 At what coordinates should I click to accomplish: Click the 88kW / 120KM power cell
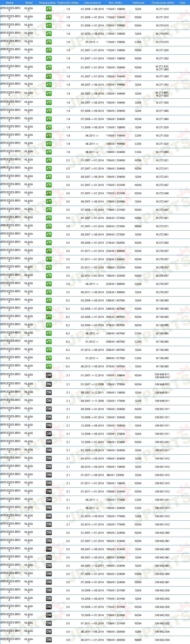click(115, 475)
